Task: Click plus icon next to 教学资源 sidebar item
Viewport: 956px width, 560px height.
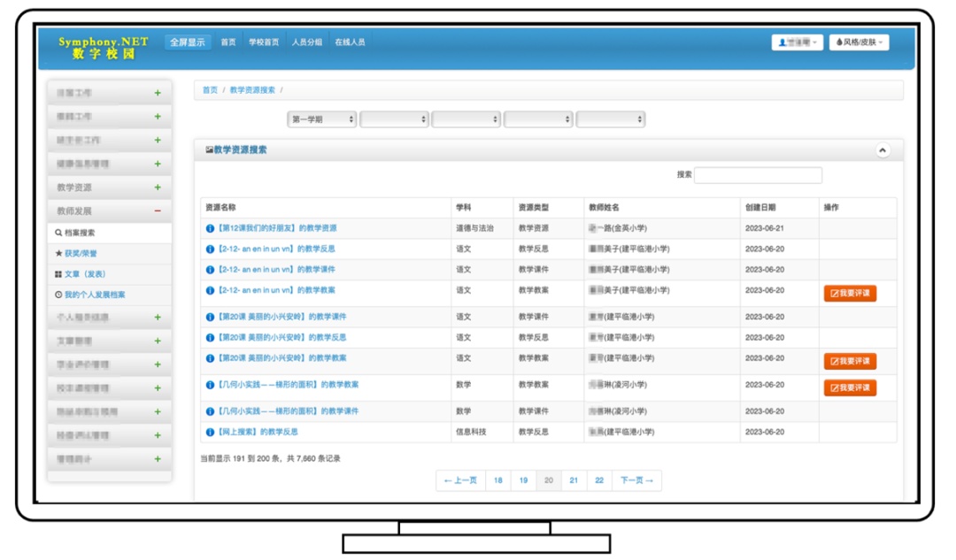Action: point(158,188)
